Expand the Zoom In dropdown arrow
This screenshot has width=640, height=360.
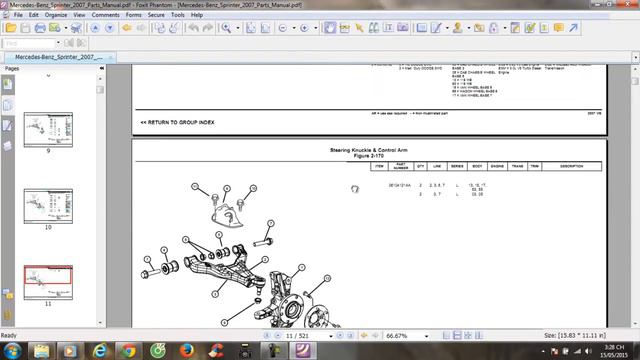click(x=316, y=28)
